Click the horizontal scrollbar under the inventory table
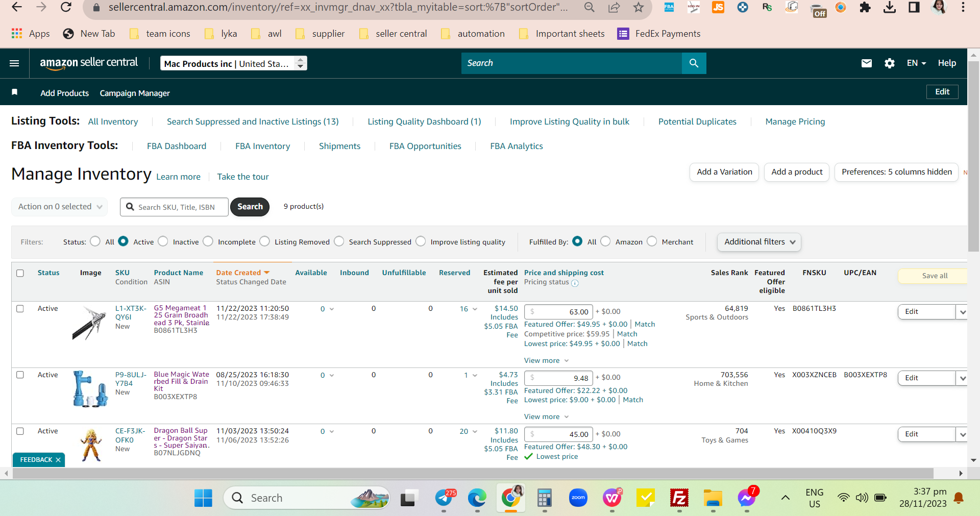This screenshot has height=516, width=980. point(473,474)
